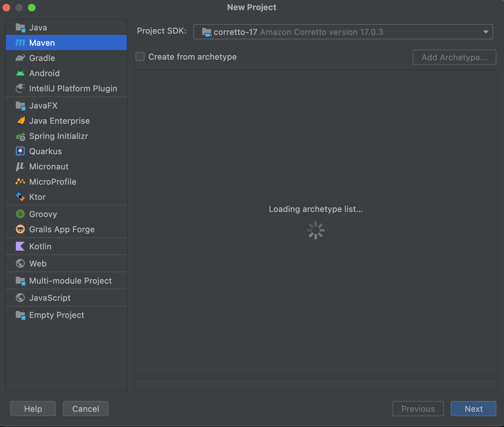Click the green Groovy G icon
The width and height of the screenshot is (504, 427).
click(x=20, y=214)
